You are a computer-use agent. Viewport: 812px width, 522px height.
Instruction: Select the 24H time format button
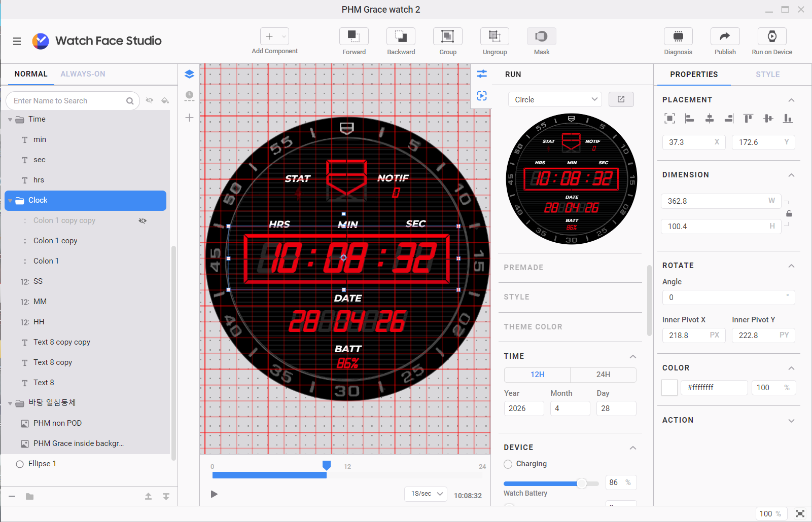point(603,375)
